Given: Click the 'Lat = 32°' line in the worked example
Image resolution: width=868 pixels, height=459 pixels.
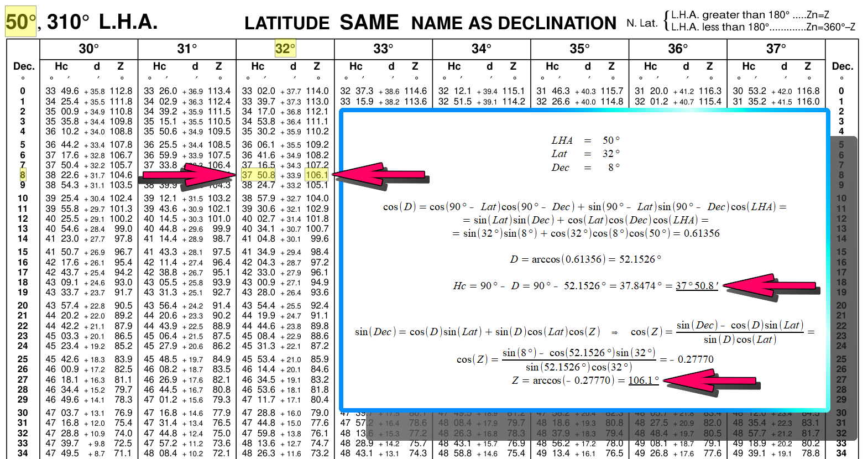Looking at the screenshot, I should coord(585,154).
